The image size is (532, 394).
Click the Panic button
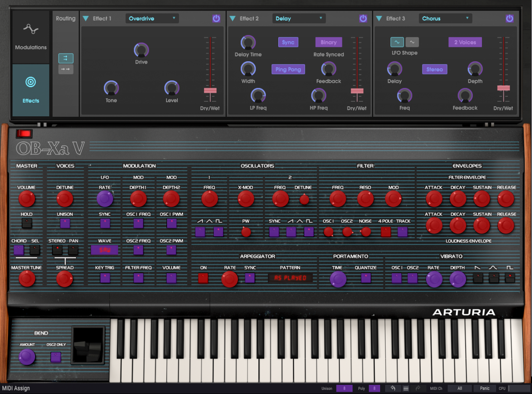(x=485, y=388)
